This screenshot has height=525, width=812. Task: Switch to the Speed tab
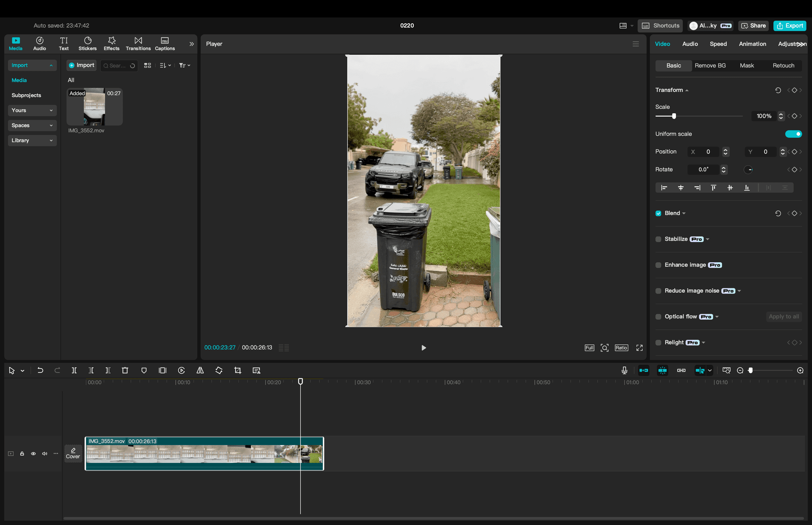tap(718, 44)
